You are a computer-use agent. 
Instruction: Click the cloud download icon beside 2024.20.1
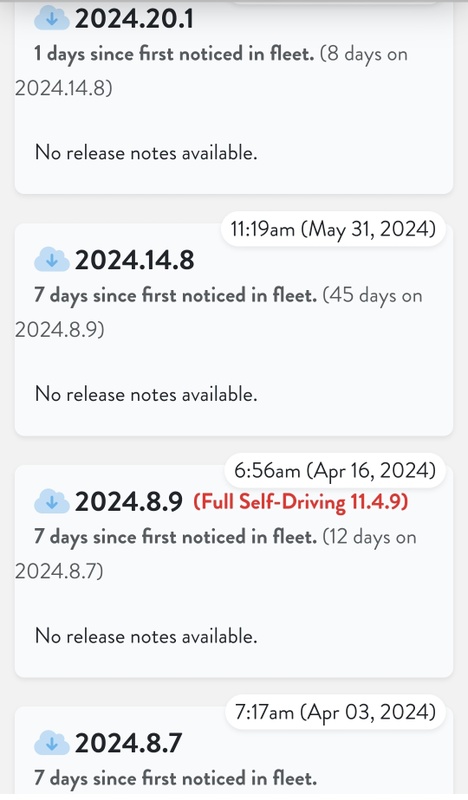[x=52, y=19]
